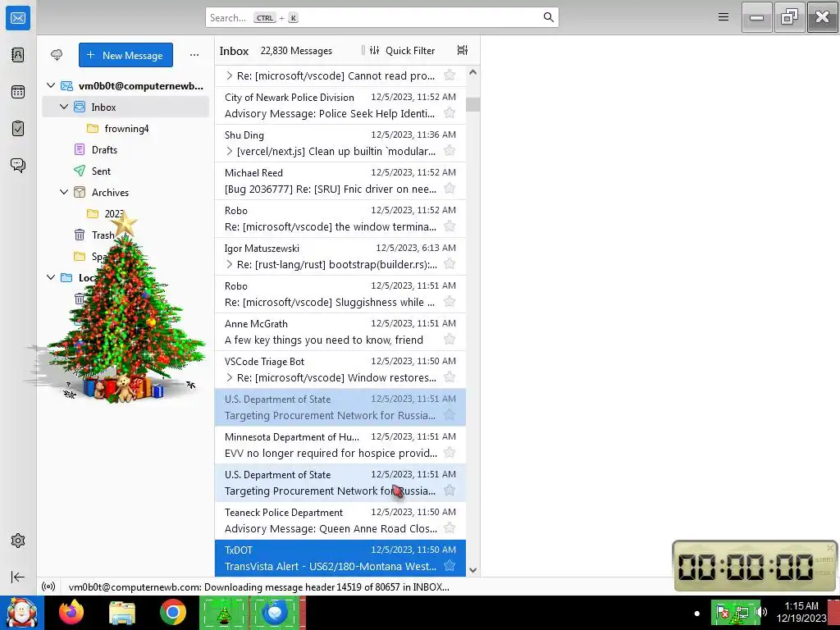840x630 pixels.
Task: Click the message list scrollbar thumb
Action: click(x=473, y=104)
